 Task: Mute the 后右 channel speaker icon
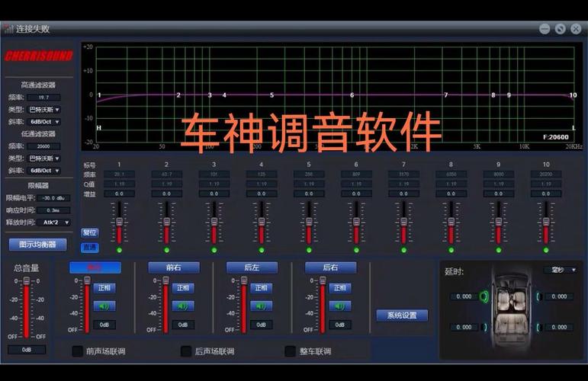click(x=339, y=306)
